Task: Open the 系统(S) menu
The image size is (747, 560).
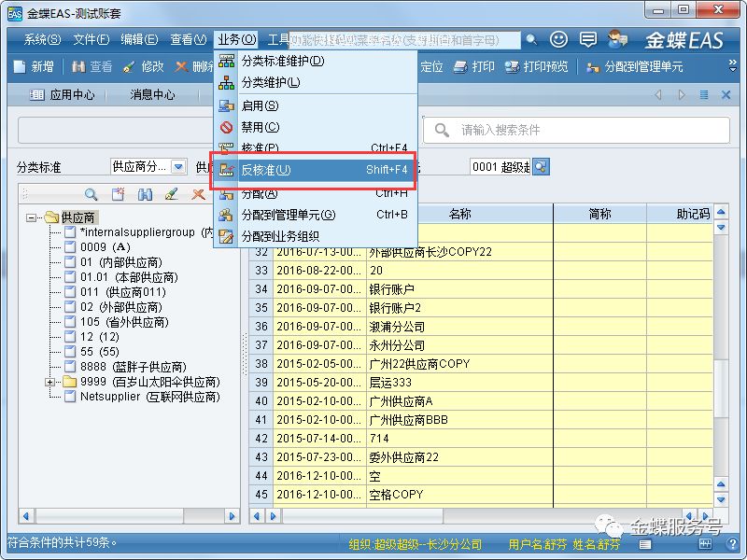Action: coord(42,39)
